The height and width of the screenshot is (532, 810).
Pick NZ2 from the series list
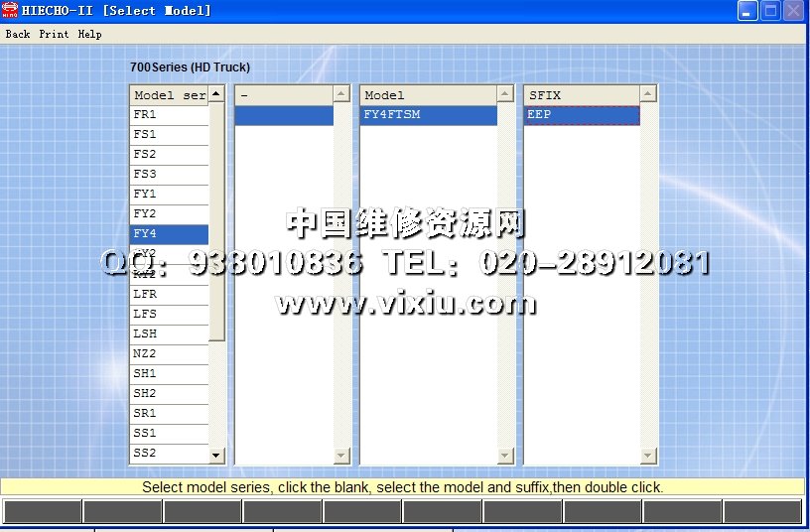coord(169,354)
